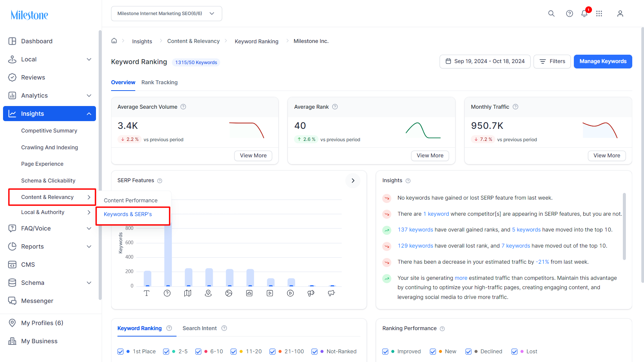Open the apps grid menu
Screen dimensions: 644x362
tap(599, 13)
